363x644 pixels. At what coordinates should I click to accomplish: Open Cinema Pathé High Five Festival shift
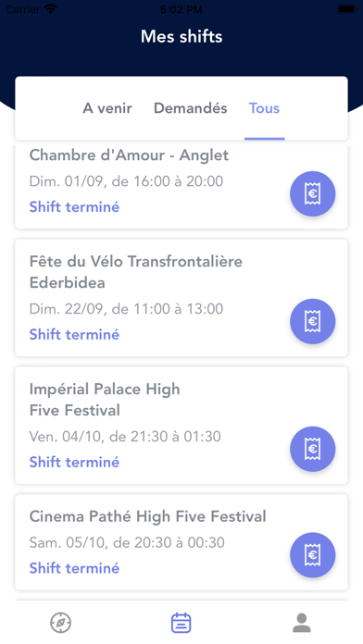[x=181, y=542]
